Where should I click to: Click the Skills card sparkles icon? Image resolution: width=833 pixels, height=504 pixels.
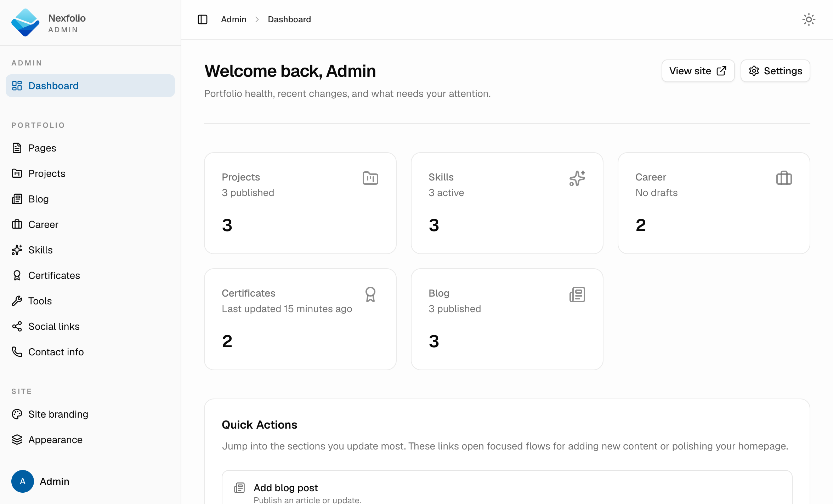577,178
